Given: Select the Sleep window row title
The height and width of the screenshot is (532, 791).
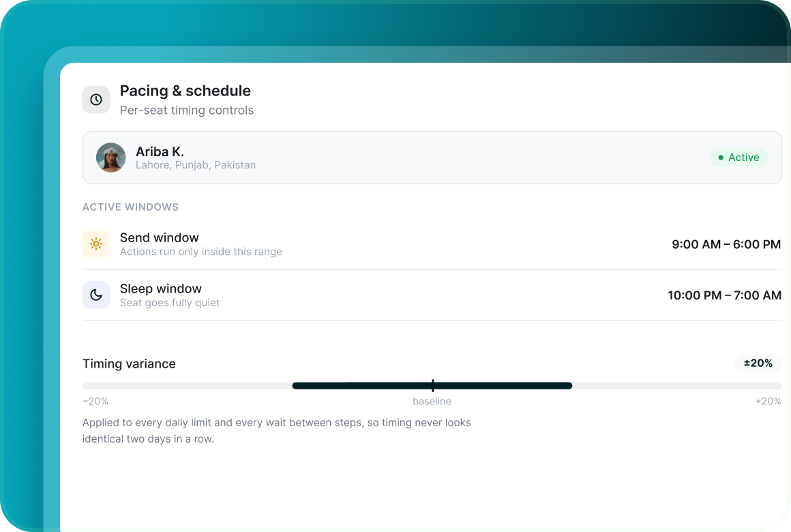Looking at the screenshot, I should (x=161, y=289).
